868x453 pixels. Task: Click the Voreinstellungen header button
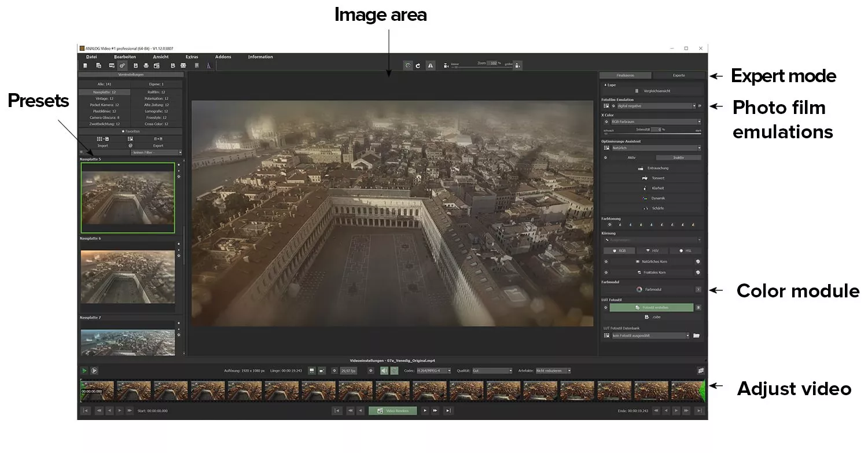click(x=131, y=75)
